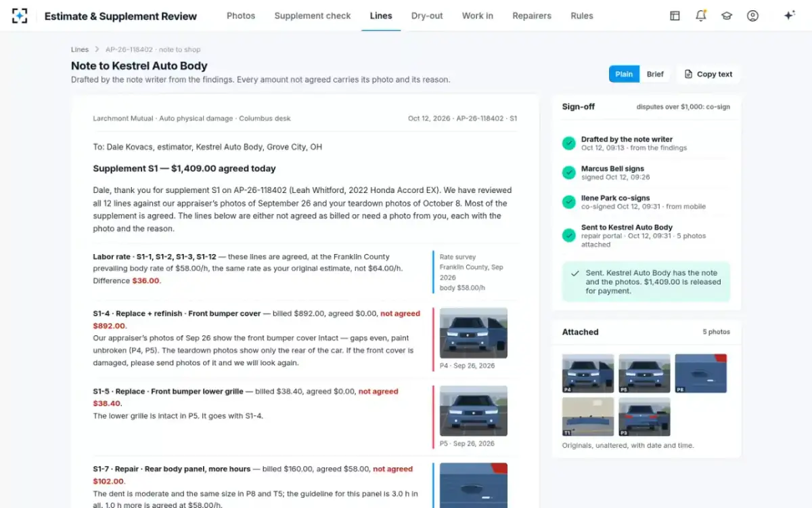This screenshot has width=812, height=508.
Task: Go to the Work in tab
Action: 478,16
